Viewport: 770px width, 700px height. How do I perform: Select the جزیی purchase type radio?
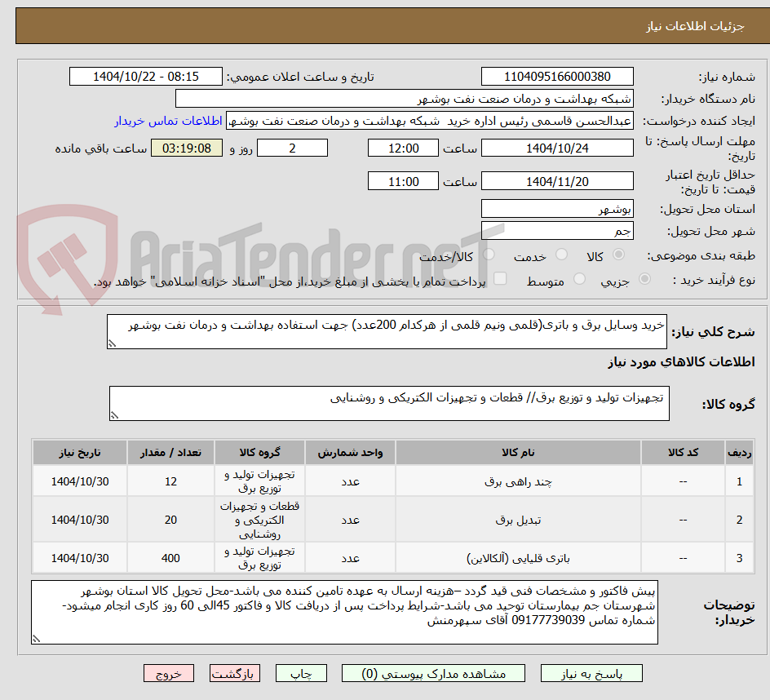pos(644,279)
